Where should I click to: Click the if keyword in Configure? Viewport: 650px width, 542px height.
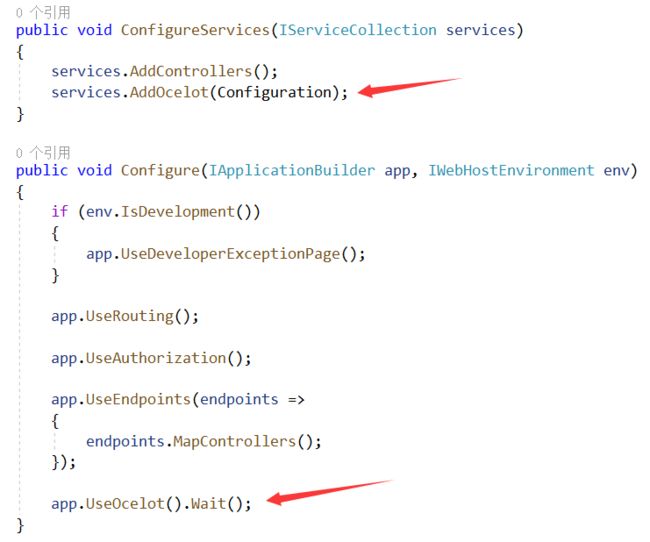(x=60, y=211)
